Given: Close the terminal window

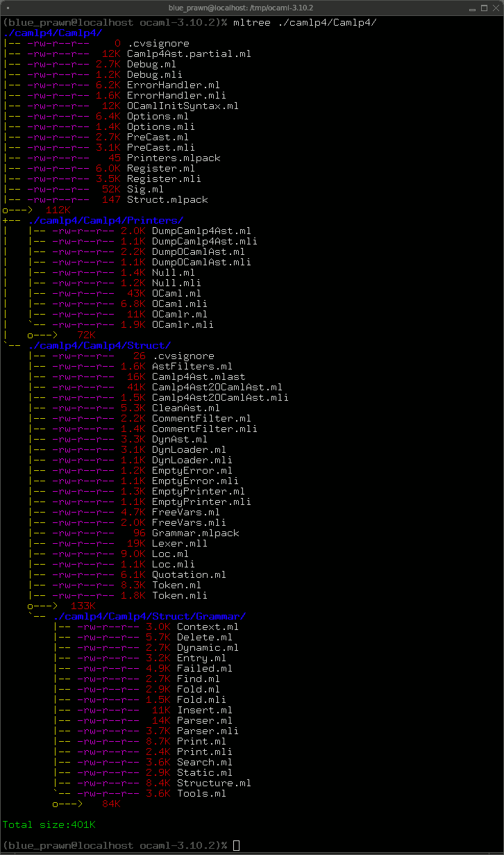Looking at the screenshot, I should point(495,8).
